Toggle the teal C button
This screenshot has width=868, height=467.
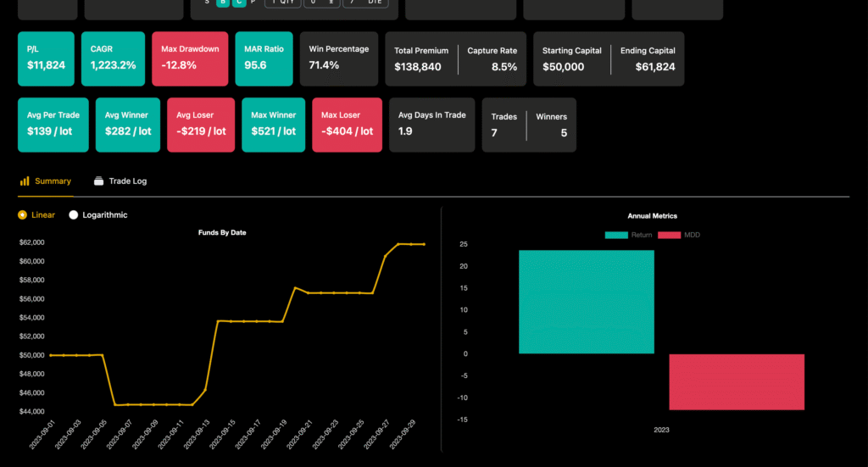[239, 3]
